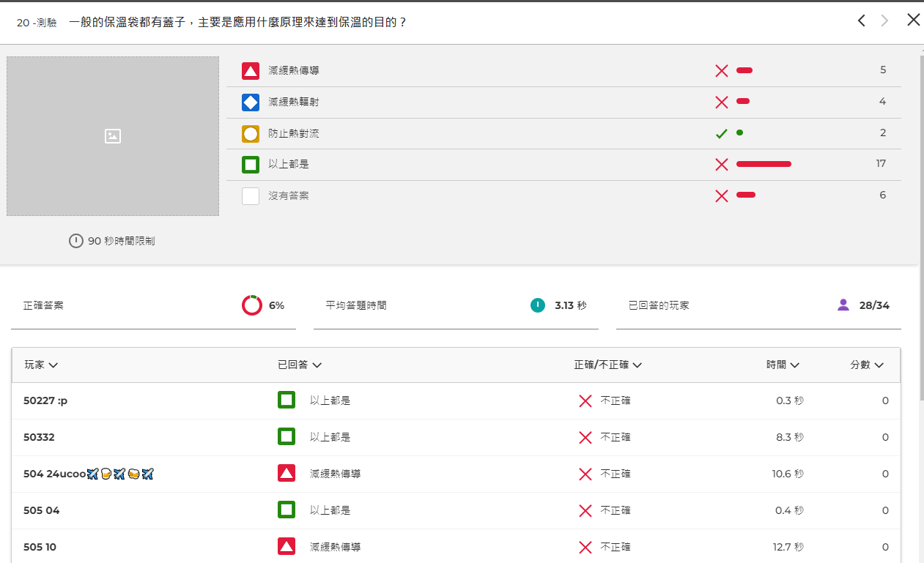Click green square icon in 50332 row
Viewport: 924px width, 563px height.
point(287,437)
